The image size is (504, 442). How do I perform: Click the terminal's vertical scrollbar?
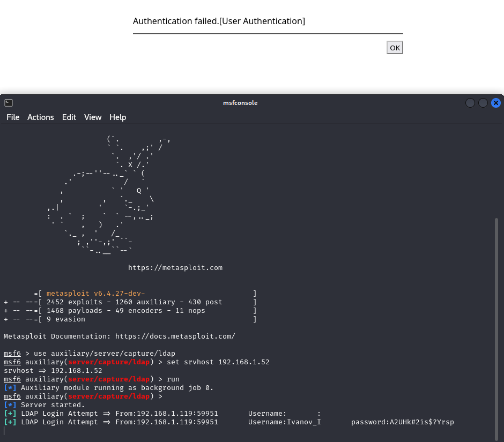pyautogui.click(x=496, y=329)
